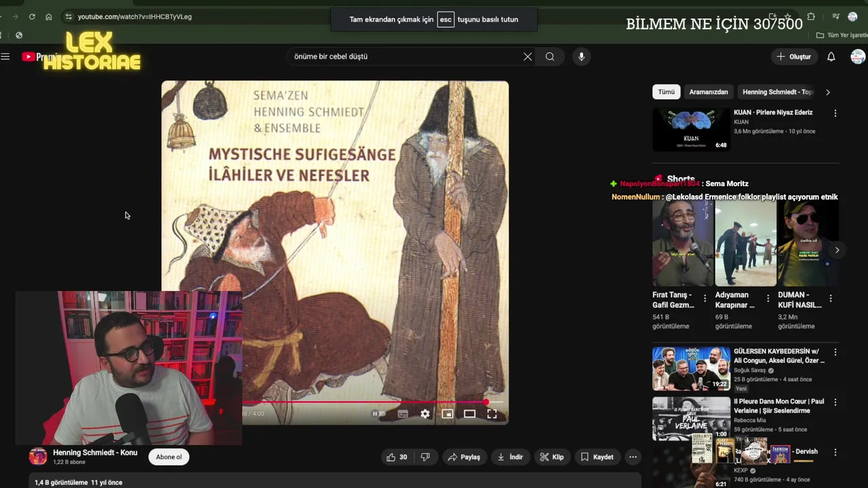
Task: Select the Tümü filter chip
Action: pyautogui.click(x=667, y=92)
